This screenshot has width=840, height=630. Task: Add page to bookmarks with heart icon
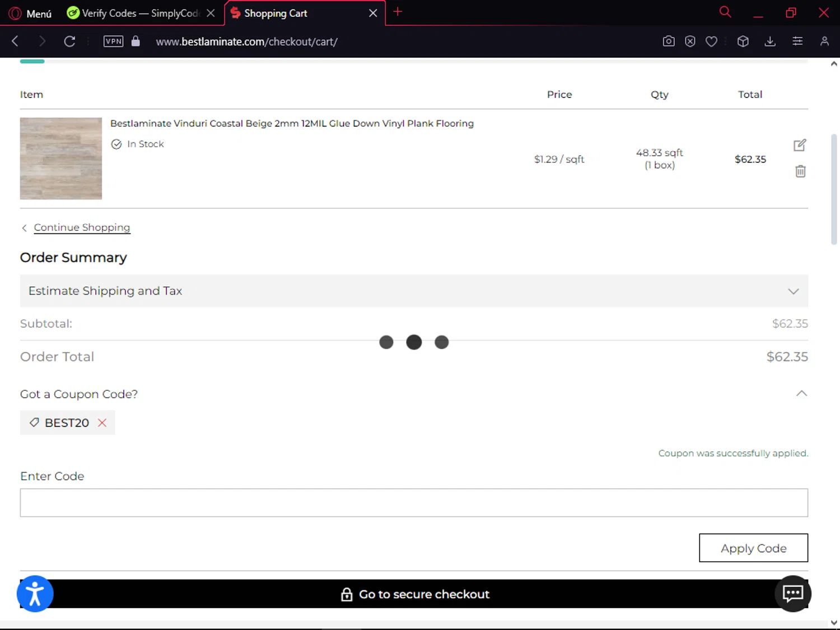coord(711,41)
